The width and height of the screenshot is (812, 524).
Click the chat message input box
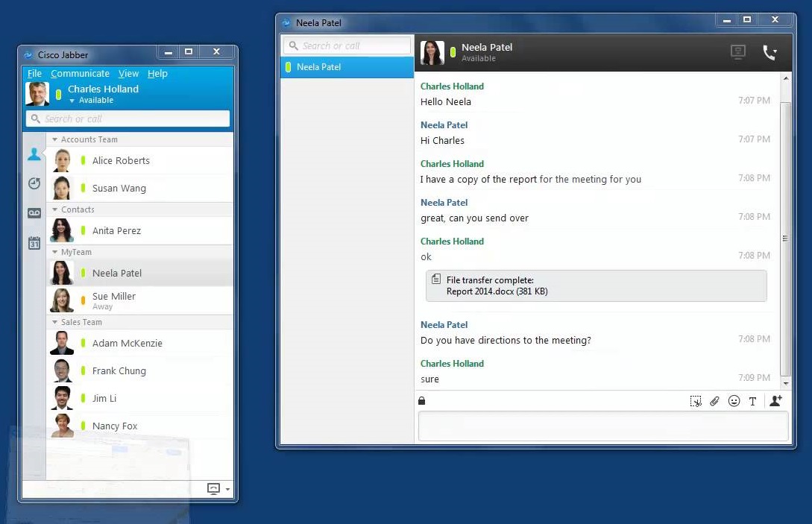tap(603, 426)
